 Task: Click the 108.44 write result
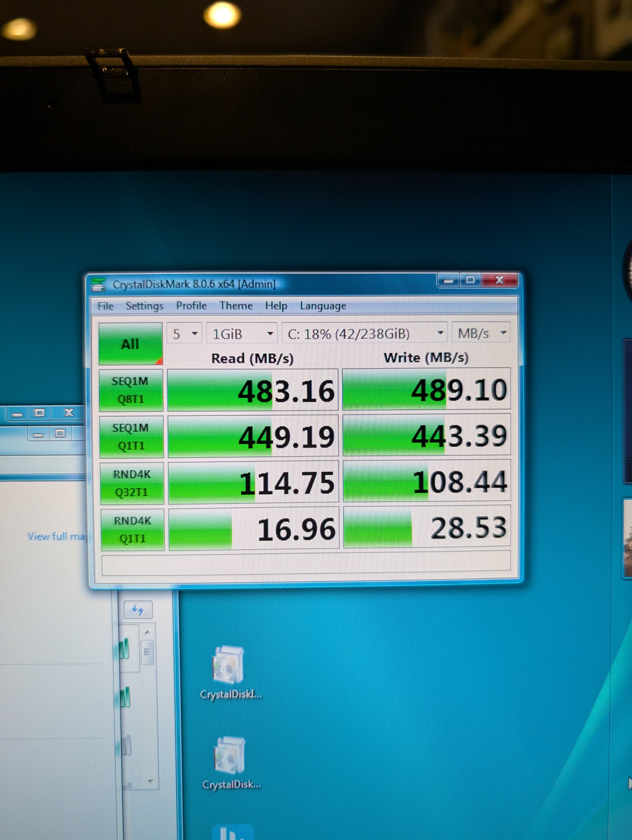(x=427, y=481)
